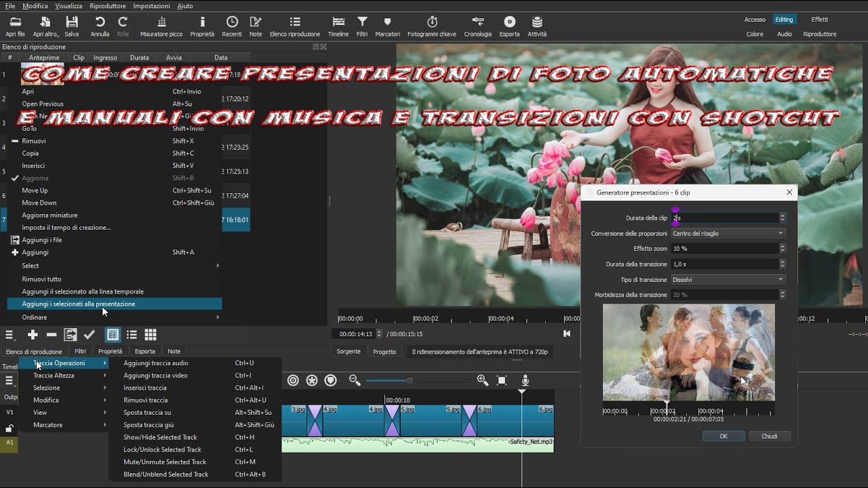Switch playlist to icons grid view
This screenshot has width=868, height=488.
(x=151, y=335)
